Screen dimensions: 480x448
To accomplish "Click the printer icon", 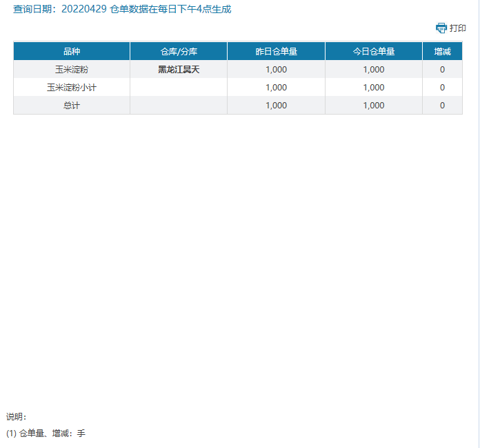I will (441, 28).
